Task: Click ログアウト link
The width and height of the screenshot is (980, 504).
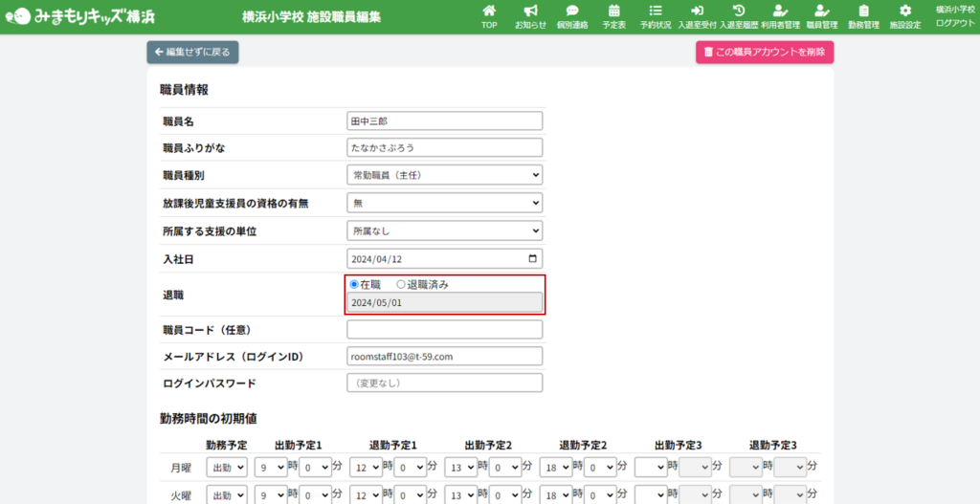Action: coord(955,23)
